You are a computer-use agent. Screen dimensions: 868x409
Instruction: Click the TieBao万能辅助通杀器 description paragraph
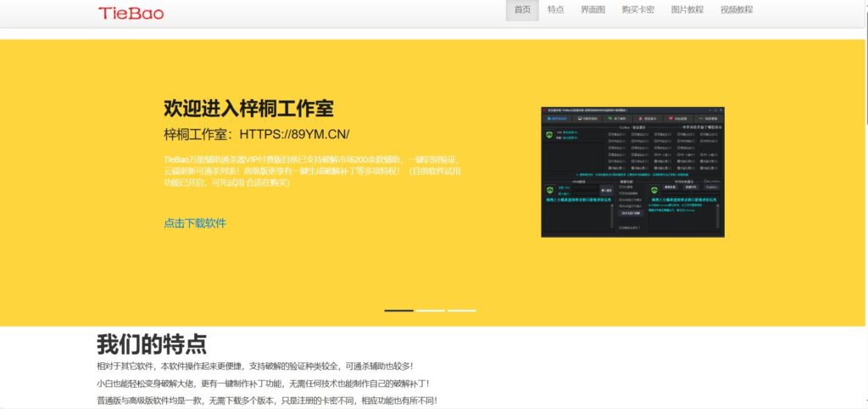point(312,171)
